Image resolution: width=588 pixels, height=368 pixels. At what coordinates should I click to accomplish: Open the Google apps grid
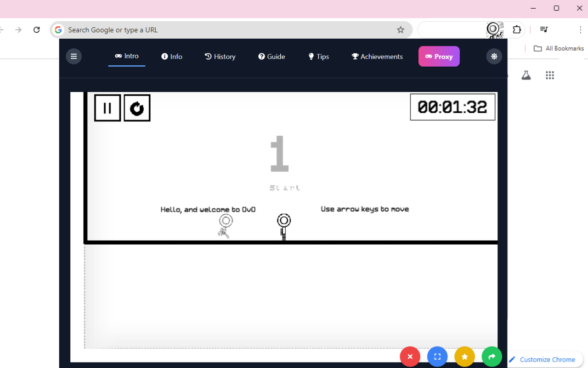[549, 75]
